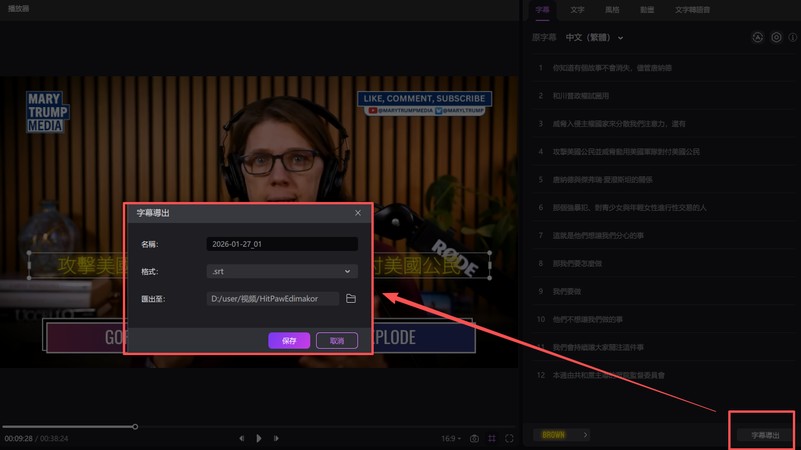Select subtitle line 8
Viewport: 801px width, 450px height.
click(x=663, y=264)
